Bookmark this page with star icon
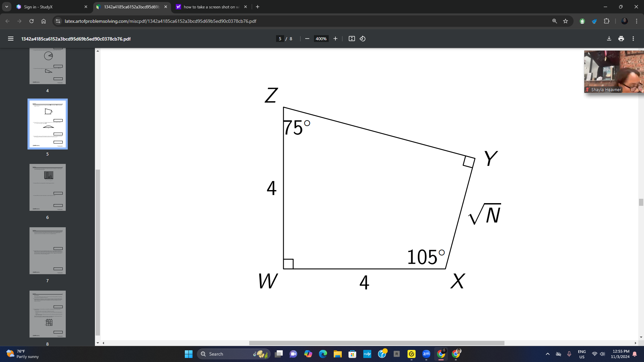 pos(566,21)
